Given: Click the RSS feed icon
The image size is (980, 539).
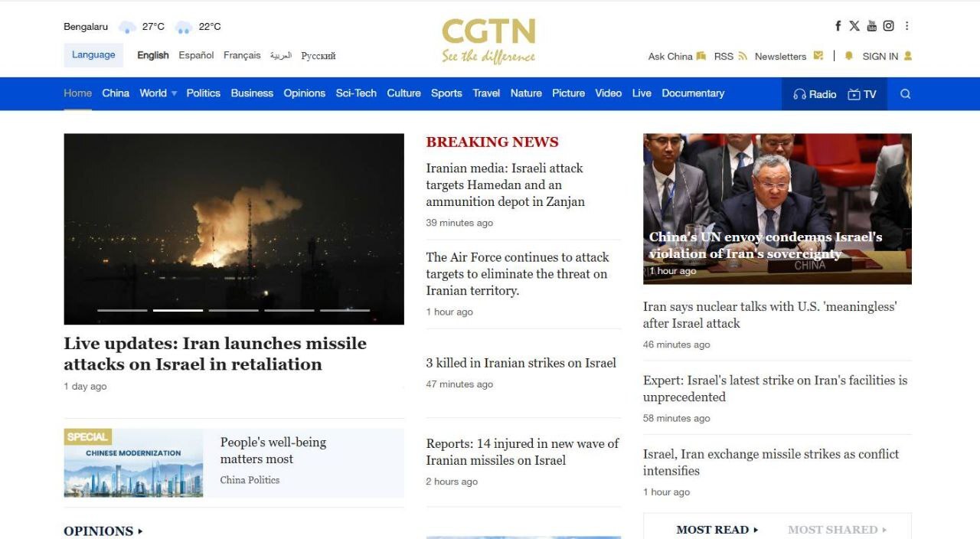Looking at the screenshot, I should pyautogui.click(x=742, y=56).
